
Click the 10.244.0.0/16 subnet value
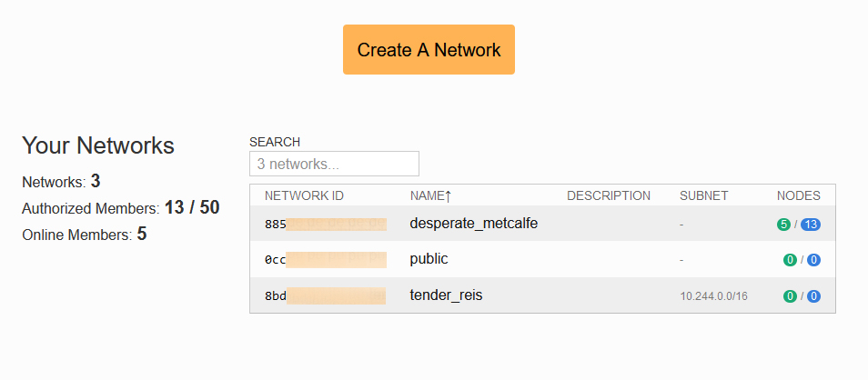(x=713, y=296)
